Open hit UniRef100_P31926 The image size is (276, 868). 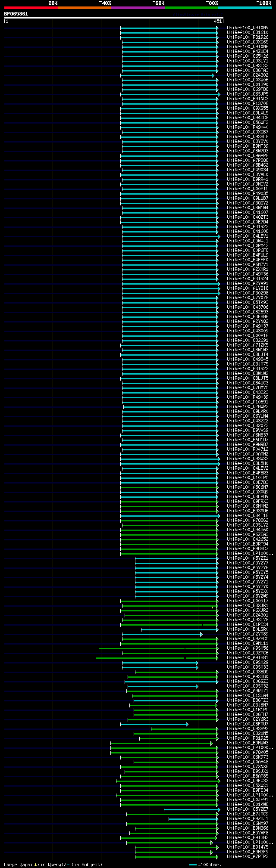tap(248, 37)
